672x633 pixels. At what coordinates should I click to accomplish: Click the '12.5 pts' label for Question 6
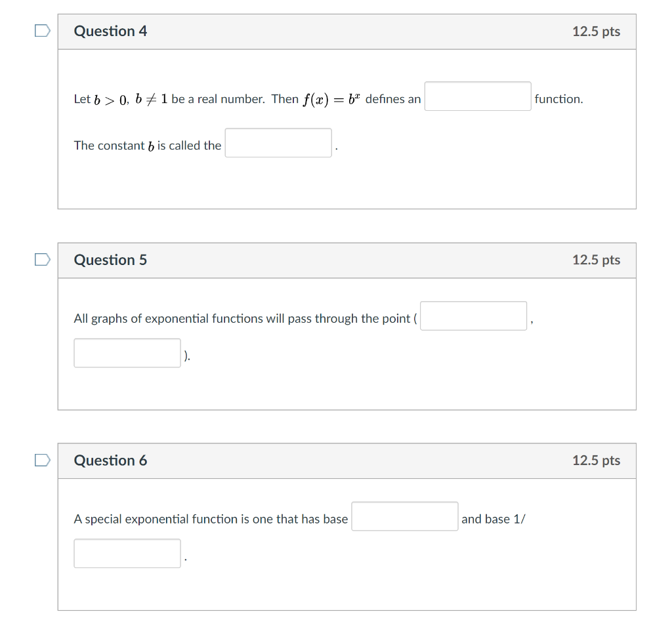click(x=596, y=460)
